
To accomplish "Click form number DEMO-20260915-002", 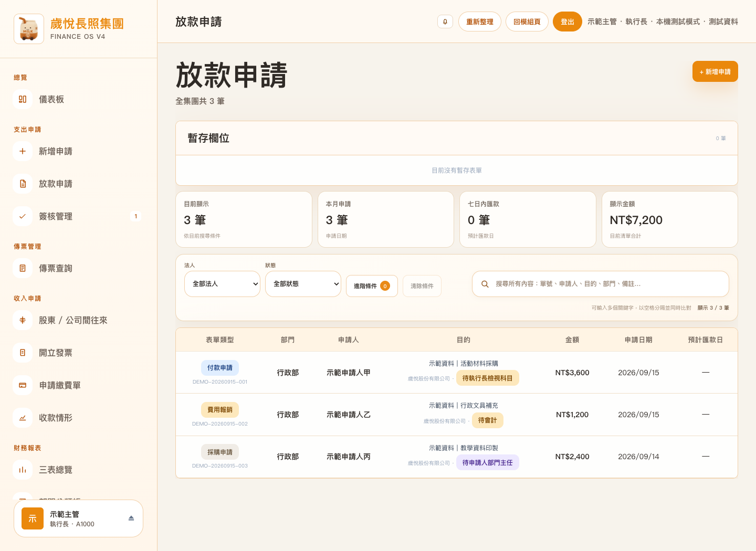I will tap(220, 424).
